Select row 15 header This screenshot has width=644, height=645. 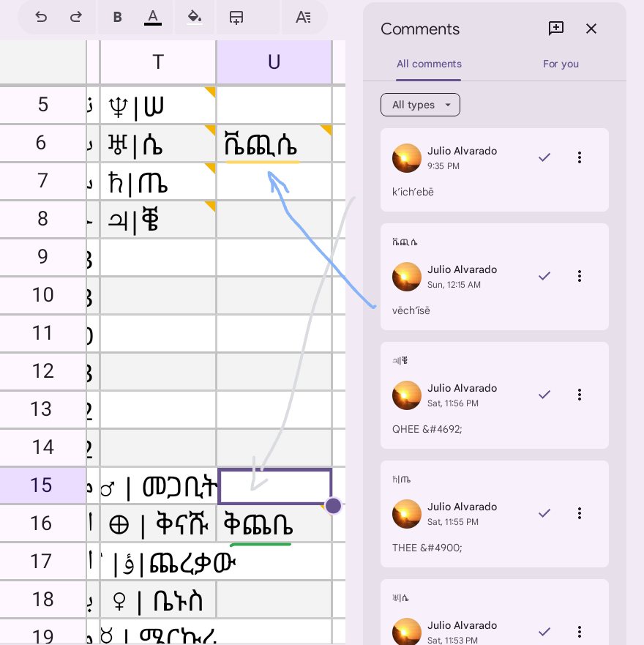click(x=42, y=485)
